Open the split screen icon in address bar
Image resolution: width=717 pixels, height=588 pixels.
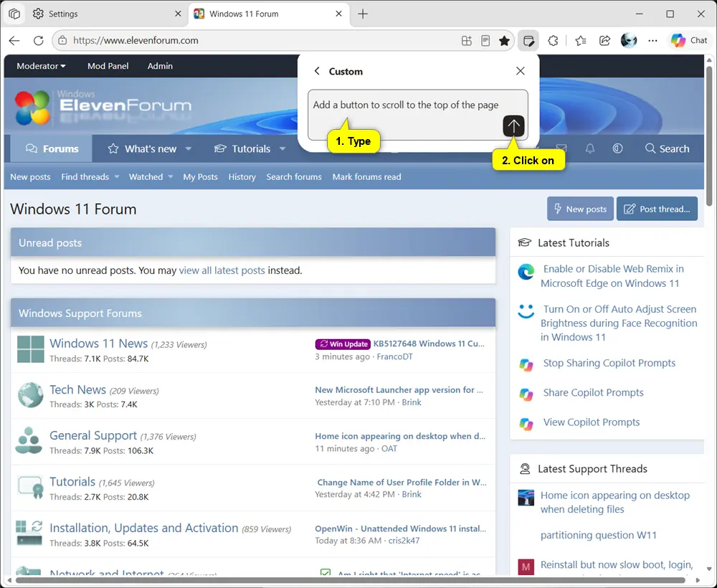click(466, 41)
